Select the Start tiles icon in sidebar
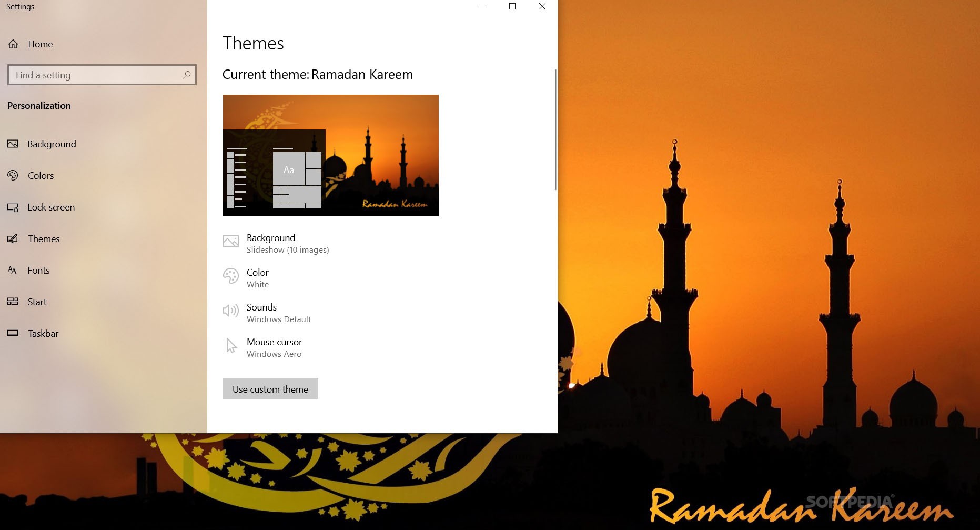Image resolution: width=980 pixels, height=530 pixels. [x=13, y=302]
